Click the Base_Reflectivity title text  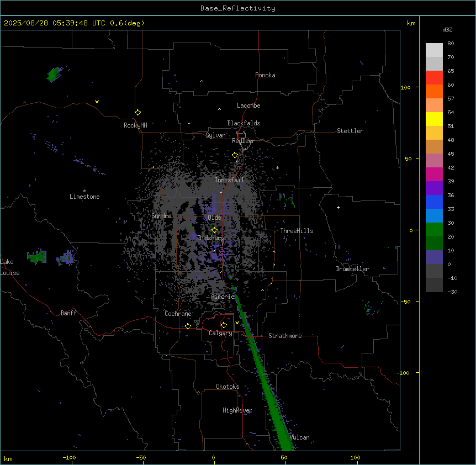pyautogui.click(x=238, y=8)
